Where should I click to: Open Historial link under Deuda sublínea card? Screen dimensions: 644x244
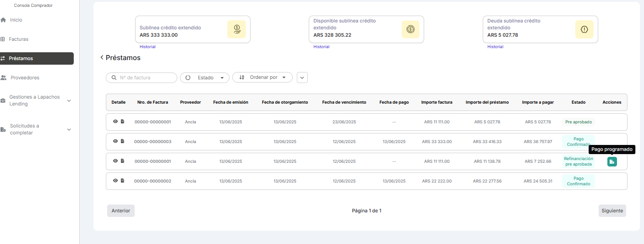click(495, 47)
